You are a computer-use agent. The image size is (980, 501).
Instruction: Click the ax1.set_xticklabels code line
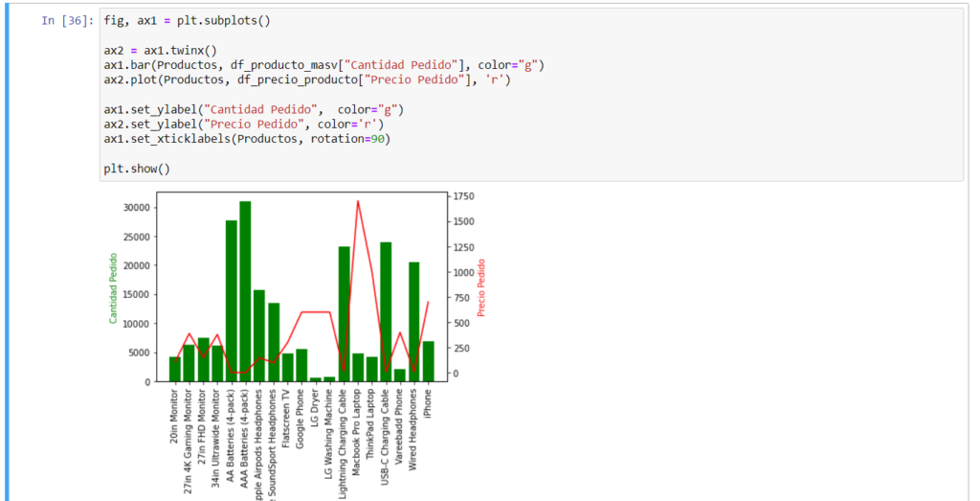click(x=247, y=139)
